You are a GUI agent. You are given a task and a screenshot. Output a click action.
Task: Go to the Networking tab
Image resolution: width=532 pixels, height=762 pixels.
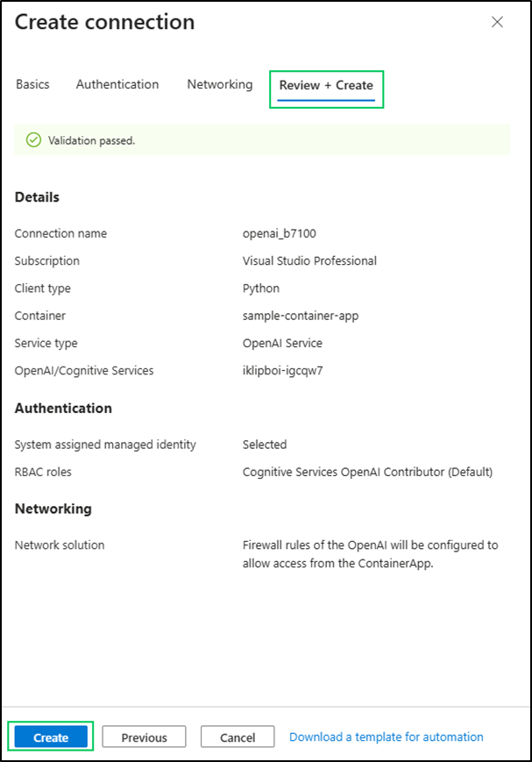click(219, 85)
